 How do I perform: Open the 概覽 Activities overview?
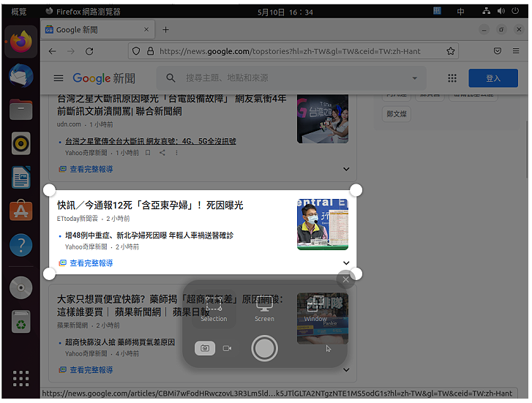click(19, 12)
